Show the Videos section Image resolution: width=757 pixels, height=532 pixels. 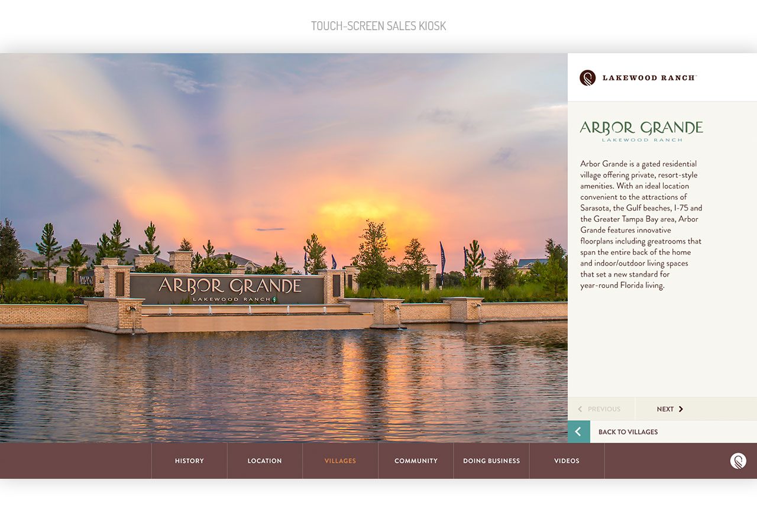[567, 461]
